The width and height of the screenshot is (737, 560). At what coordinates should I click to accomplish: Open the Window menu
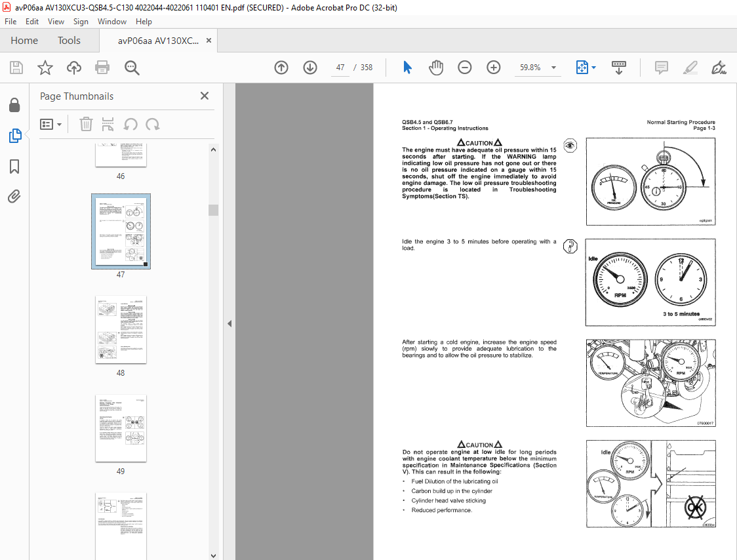tap(112, 22)
